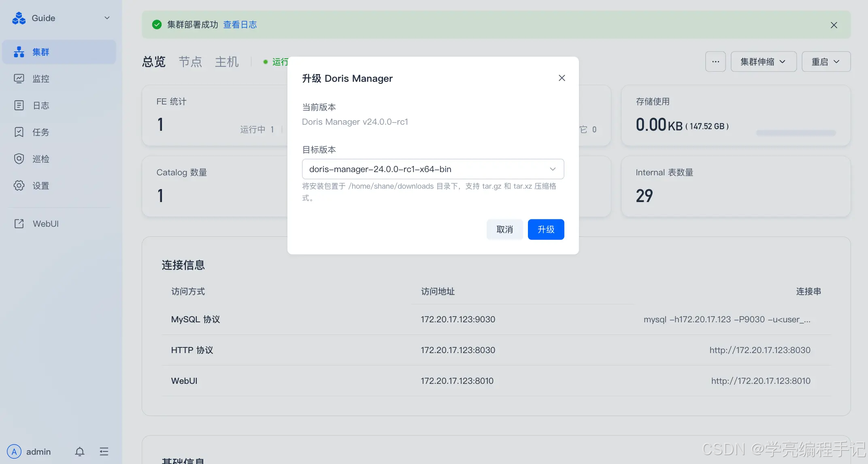Click the 取消 cancel button

coord(504,229)
